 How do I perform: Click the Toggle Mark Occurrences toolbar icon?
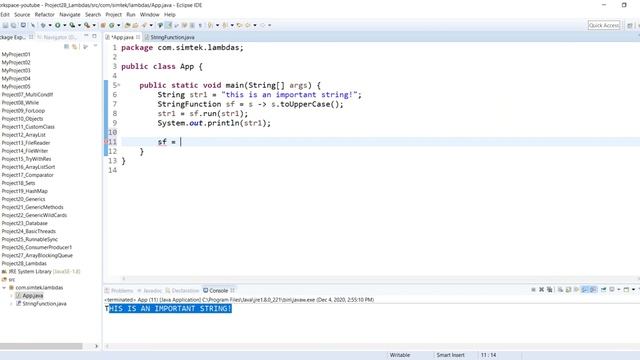tap(169, 25)
